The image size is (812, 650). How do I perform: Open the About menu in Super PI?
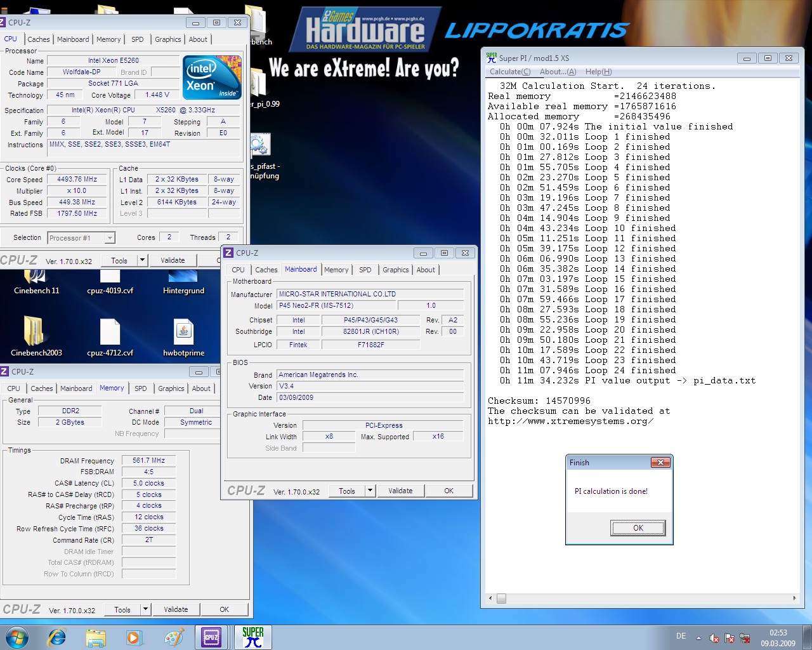pos(558,72)
